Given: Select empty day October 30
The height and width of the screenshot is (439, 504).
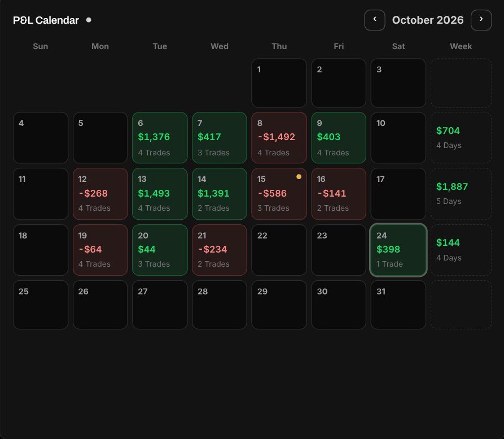Looking at the screenshot, I should tap(339, 305).
